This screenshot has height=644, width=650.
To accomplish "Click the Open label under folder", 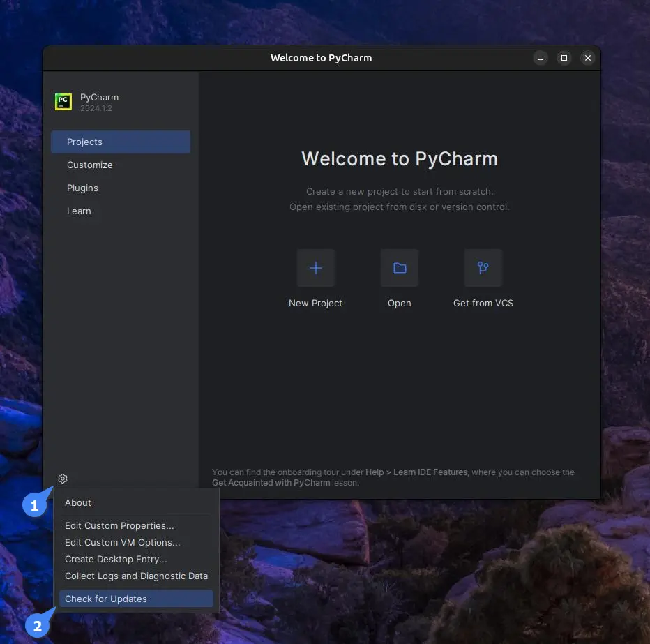I will coord(400,303).
